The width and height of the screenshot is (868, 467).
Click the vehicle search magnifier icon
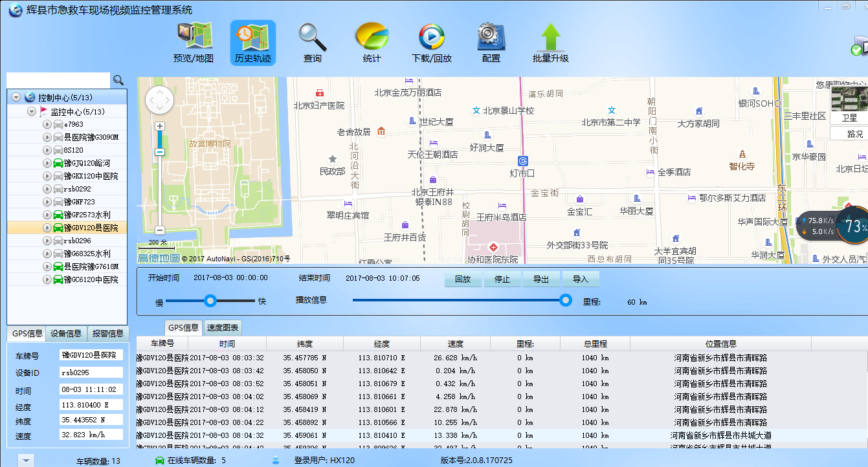(118, 80)
